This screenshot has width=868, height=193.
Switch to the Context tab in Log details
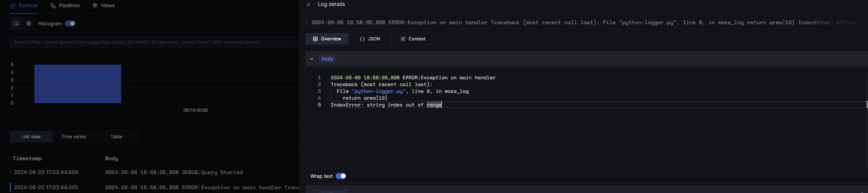point(413,39)
